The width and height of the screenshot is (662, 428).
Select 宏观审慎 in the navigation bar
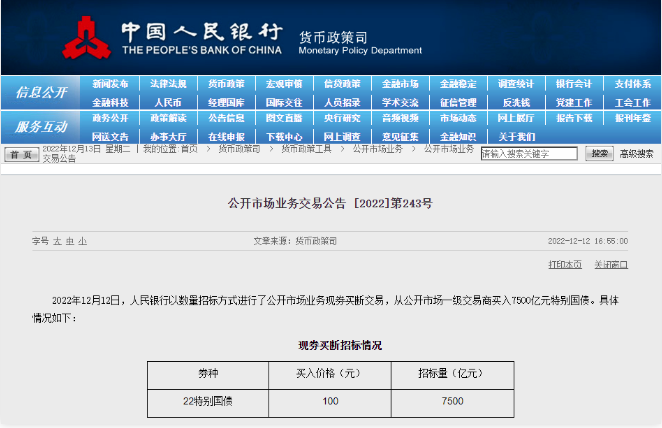point(284,84)
